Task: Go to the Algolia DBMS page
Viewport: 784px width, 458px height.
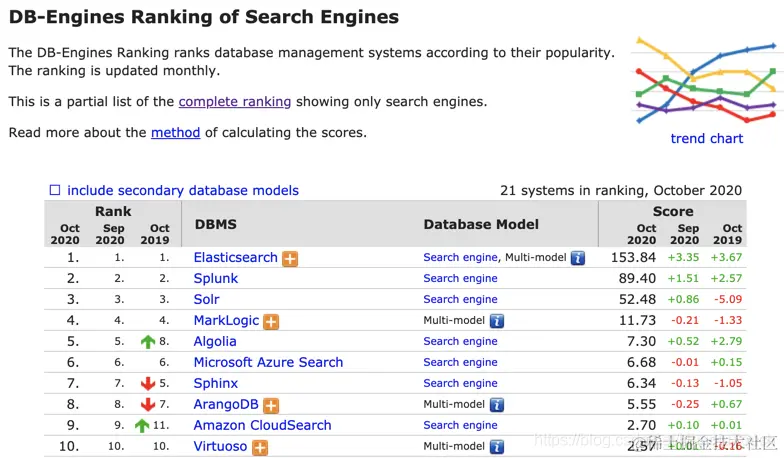Action: tap(215, 341)
